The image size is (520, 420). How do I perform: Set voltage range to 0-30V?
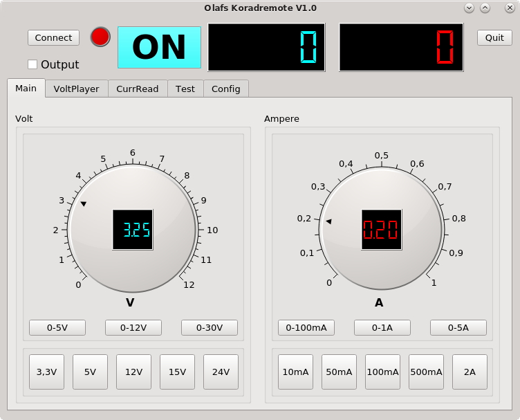(x=210, y=328)
